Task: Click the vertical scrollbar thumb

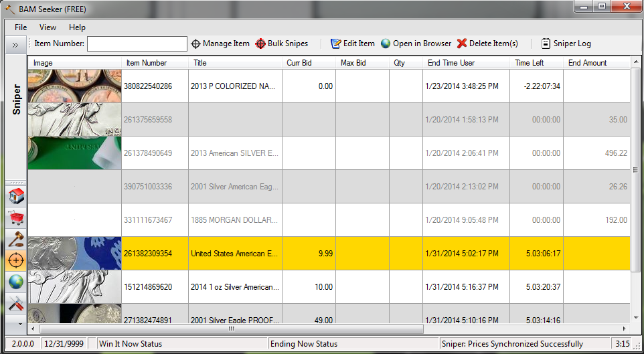Action: pyautogui.click(x=635, y=169)
